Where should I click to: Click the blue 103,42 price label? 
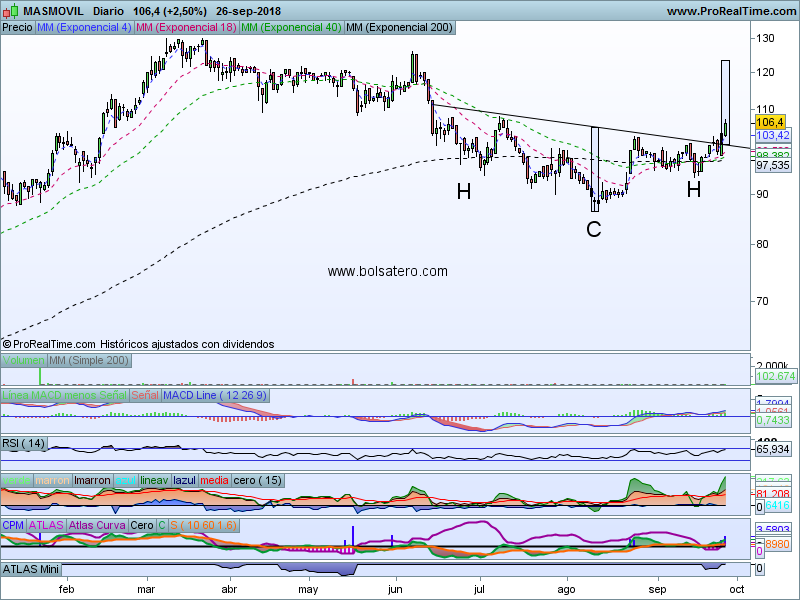773,135
